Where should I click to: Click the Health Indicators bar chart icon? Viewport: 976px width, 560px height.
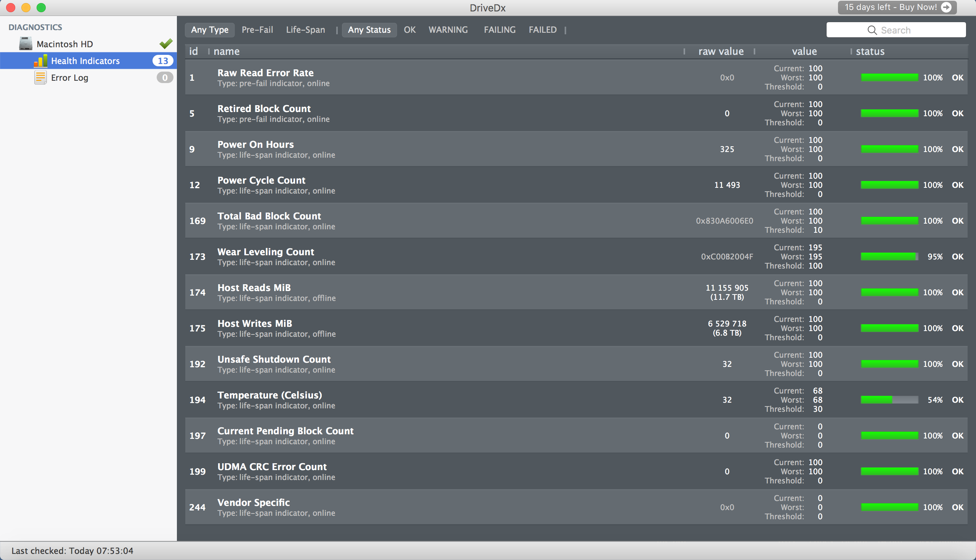[41, 61]
